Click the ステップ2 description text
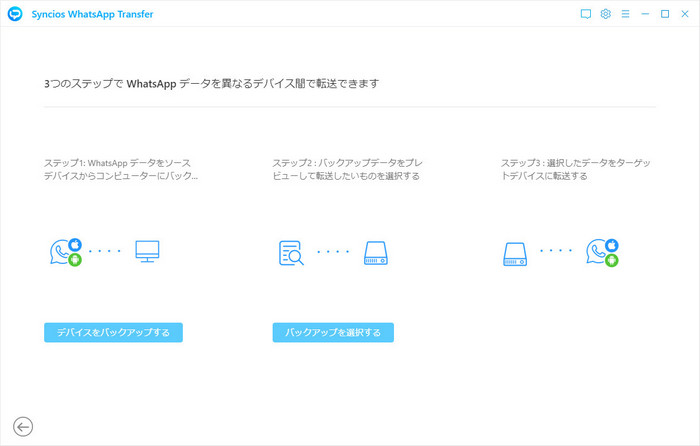This screenshot has width=700, height=446. coord(347,169)
